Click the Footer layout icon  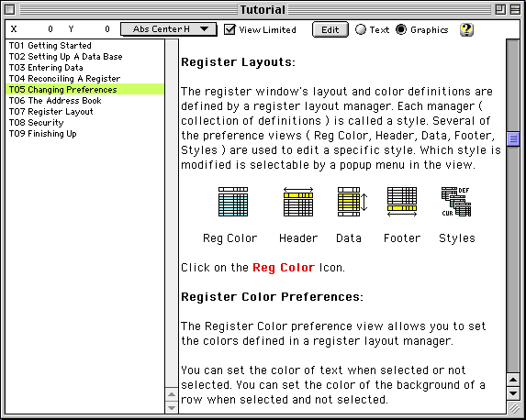(402, 202)
